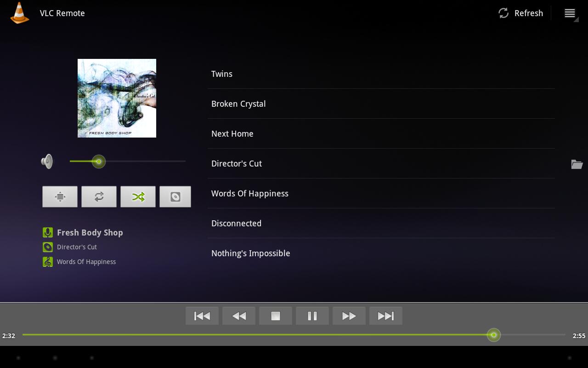Click the album art thumbnail
This screenshot has height=368, width=588.
(117, 98)
